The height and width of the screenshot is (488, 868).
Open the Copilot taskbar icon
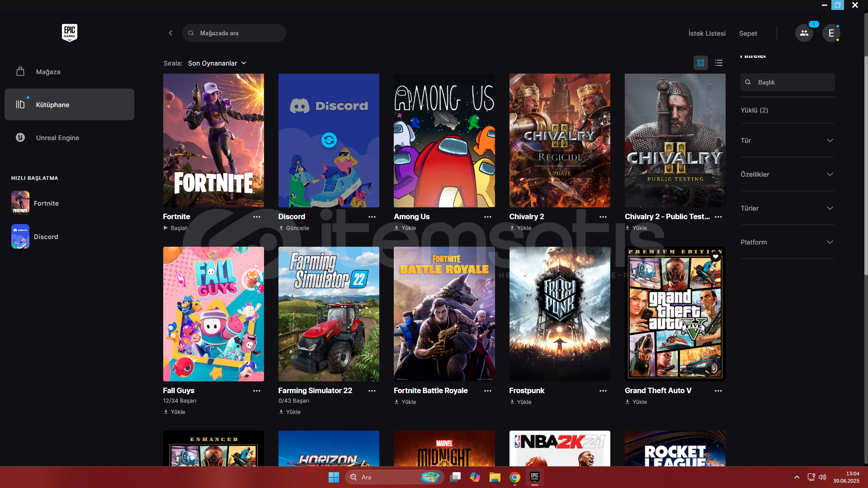click(x=475, y=477)
